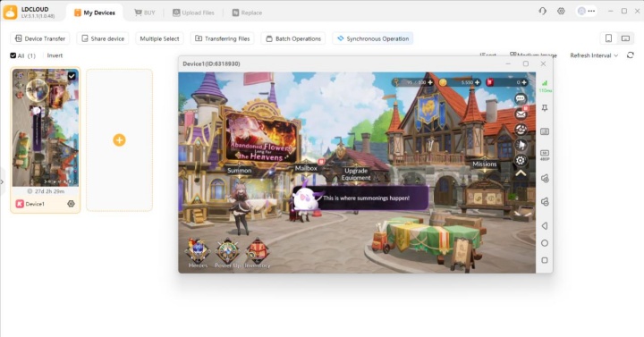
Task: Tap Android recent apps square button
Action: coord(545,260)
